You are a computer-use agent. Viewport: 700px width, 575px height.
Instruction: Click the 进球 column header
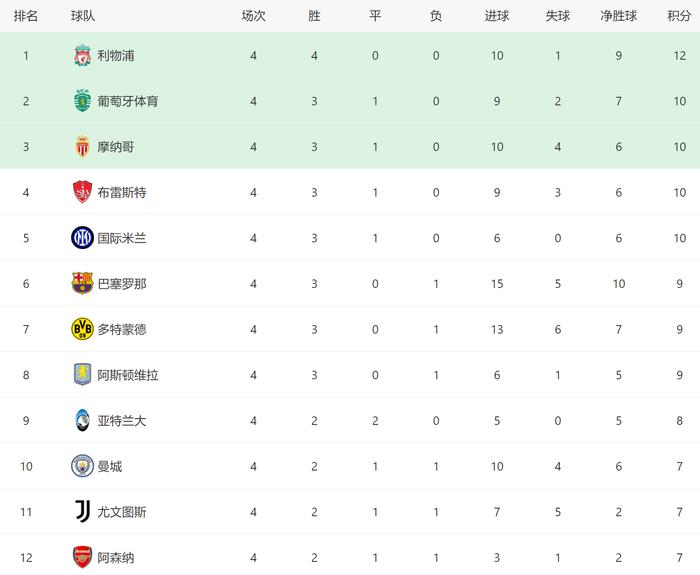point(496,16)
